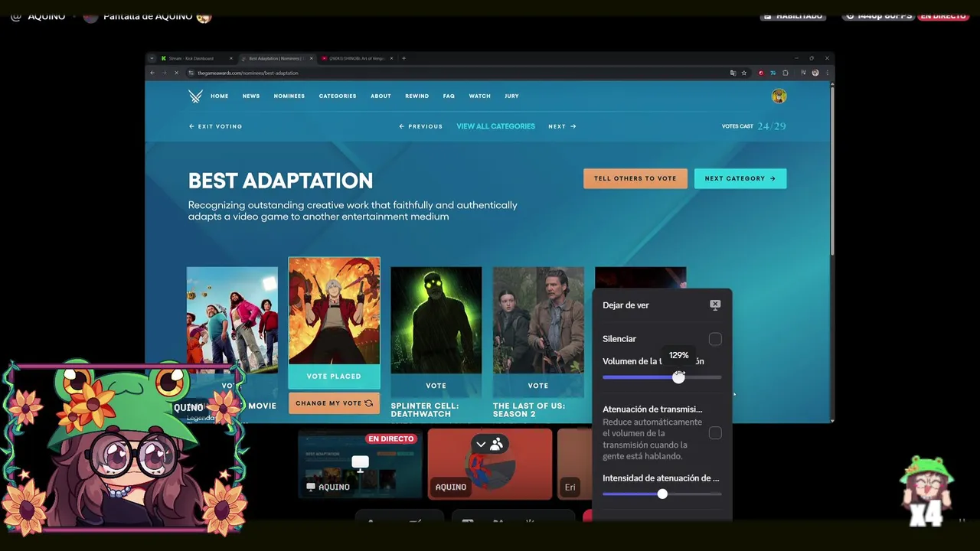
Task: Click The Last of Us Season 2 poster
Action: point(538,321)
